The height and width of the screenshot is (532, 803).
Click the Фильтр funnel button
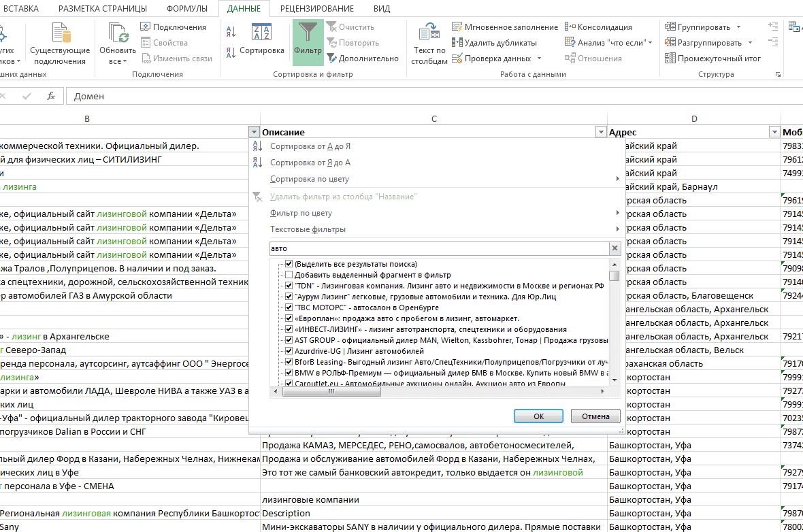click(308, 41)
